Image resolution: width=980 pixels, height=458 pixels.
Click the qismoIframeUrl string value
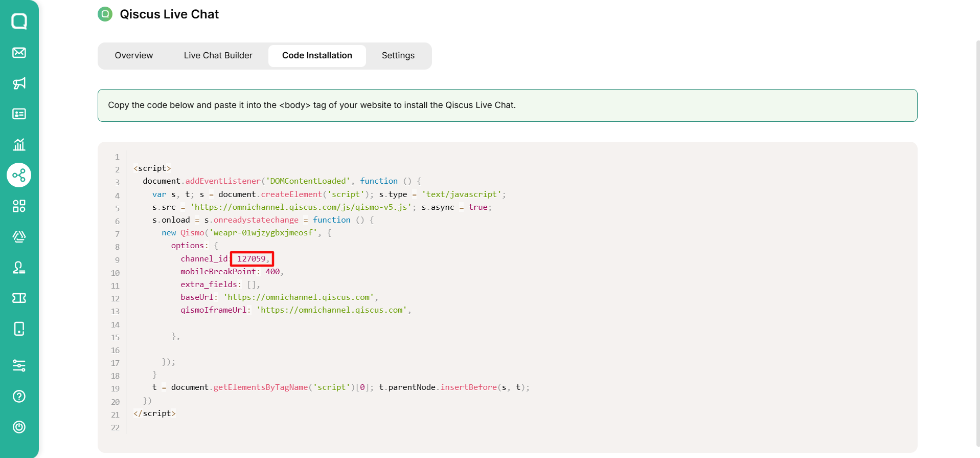click(332, 310)
